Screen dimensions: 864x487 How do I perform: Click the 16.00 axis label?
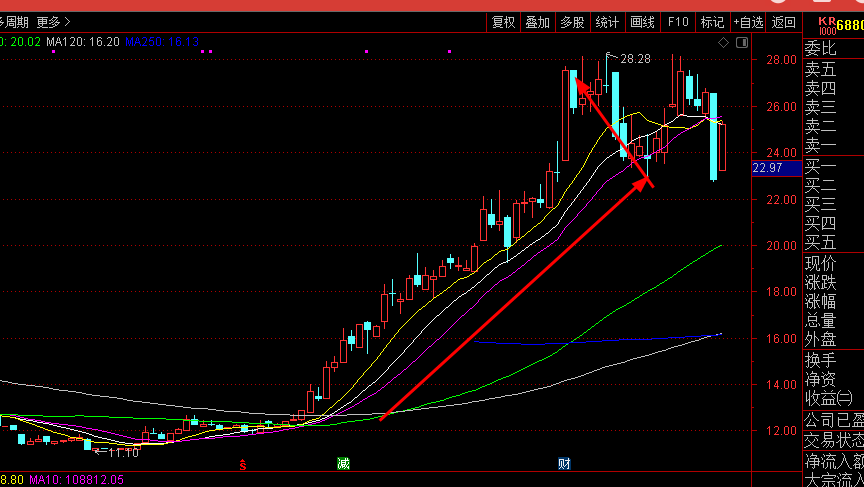pyautogui.click(x=781, y=339)
